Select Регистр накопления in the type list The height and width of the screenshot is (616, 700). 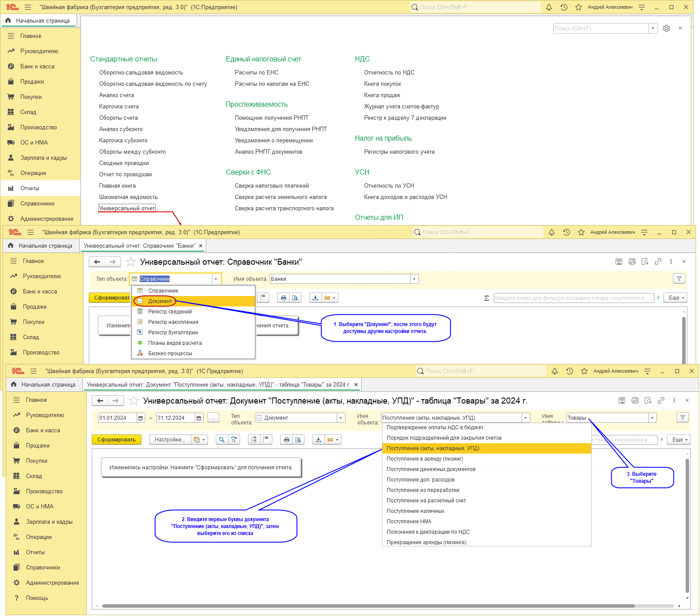click(194, 322)
